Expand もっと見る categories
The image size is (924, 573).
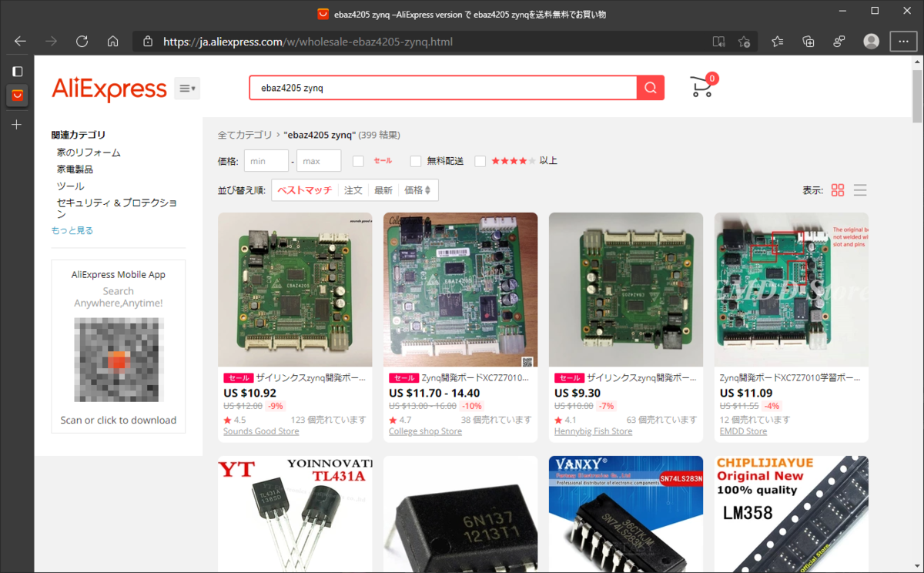point(72,230)
